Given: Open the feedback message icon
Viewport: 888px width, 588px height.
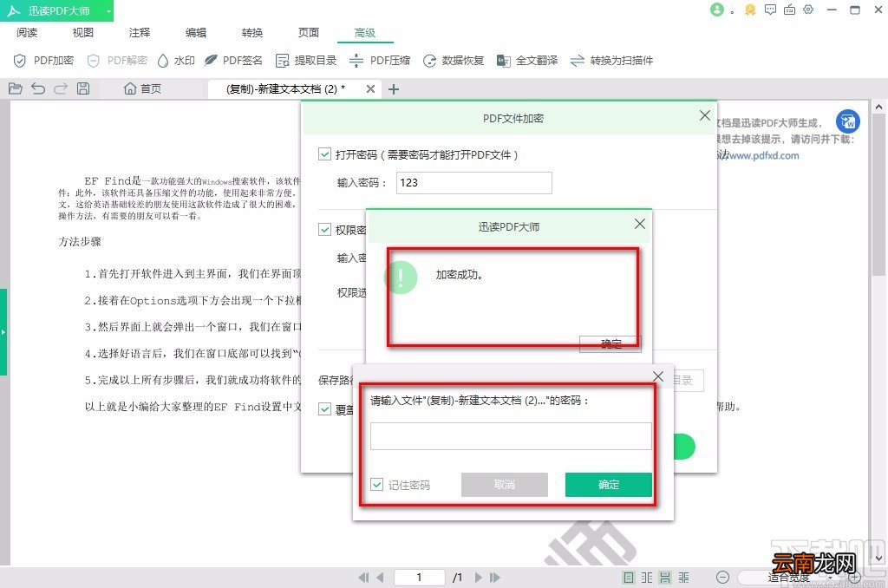Looking at the screenshot, I should pos(770,10).
